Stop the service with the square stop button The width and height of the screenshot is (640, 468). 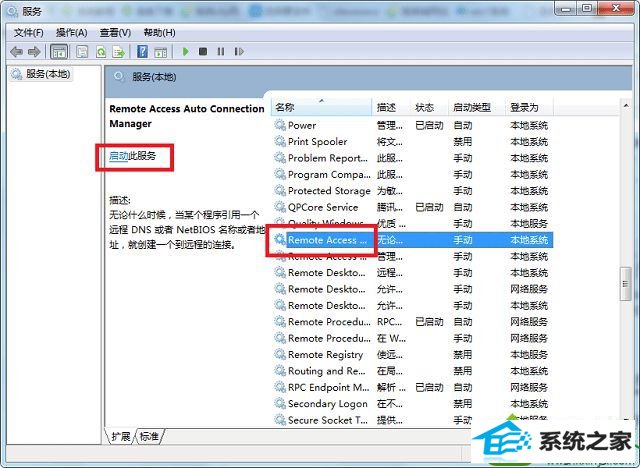(x=203, y=51)
